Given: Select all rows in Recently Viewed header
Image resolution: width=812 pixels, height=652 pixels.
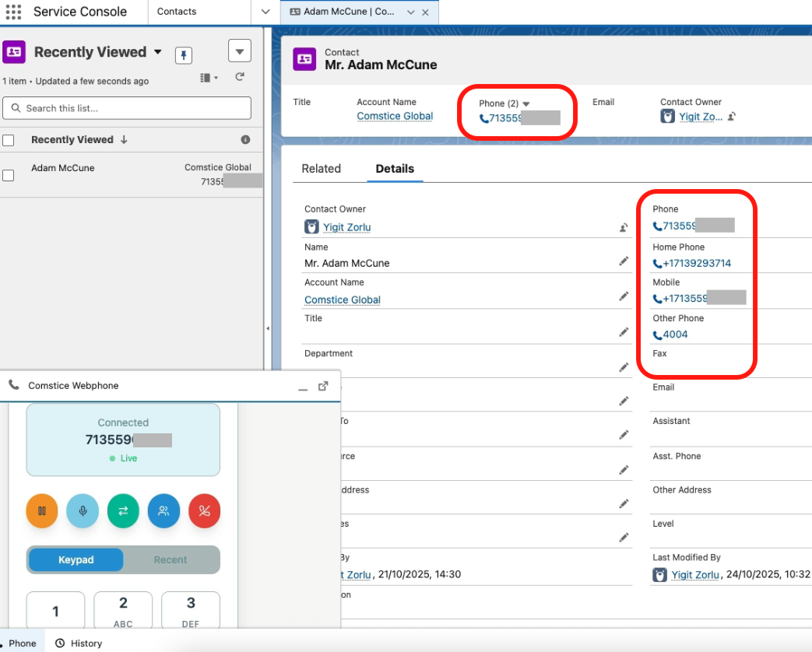Looking at the screenshot, I should click(9, 139).
